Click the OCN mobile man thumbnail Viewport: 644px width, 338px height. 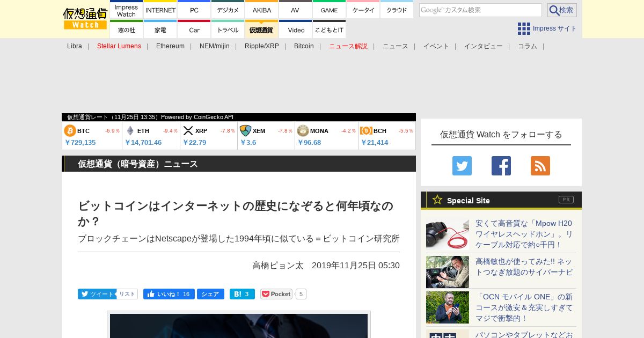coord(448,307)
